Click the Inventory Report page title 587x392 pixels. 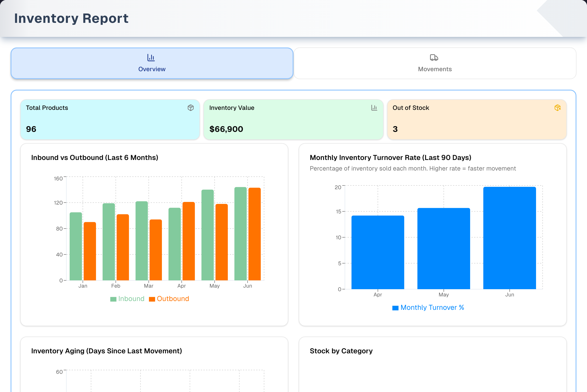[x=71, y=18]
